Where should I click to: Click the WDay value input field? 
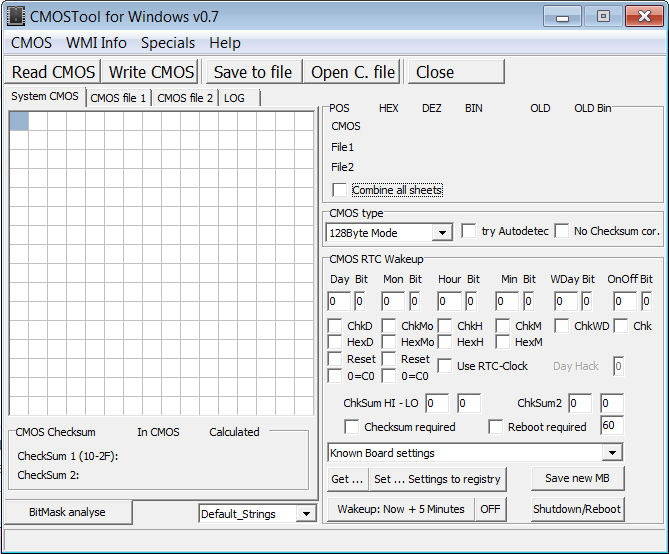click(566, 301)
